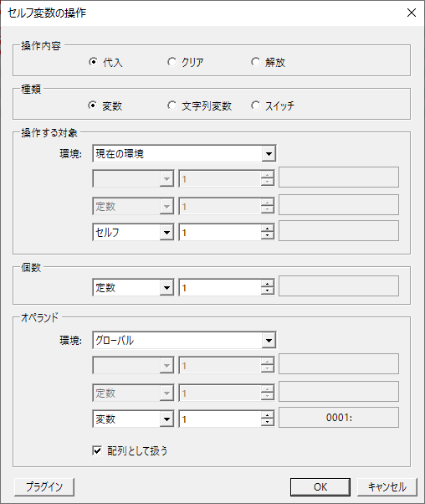Image resolution: width=425 pixels, height=504 pixels.
Task: Confirm with the OK button
Action: (320, 486)
